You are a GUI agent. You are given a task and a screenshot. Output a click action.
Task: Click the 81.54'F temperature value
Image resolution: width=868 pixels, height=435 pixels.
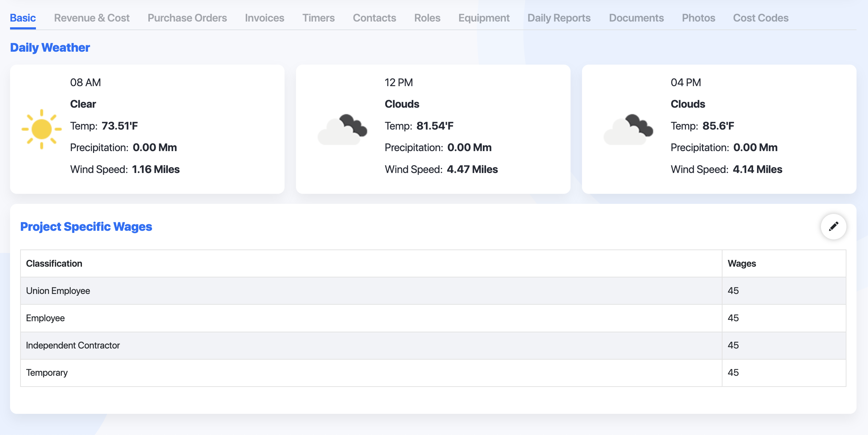tap(435, 126)
